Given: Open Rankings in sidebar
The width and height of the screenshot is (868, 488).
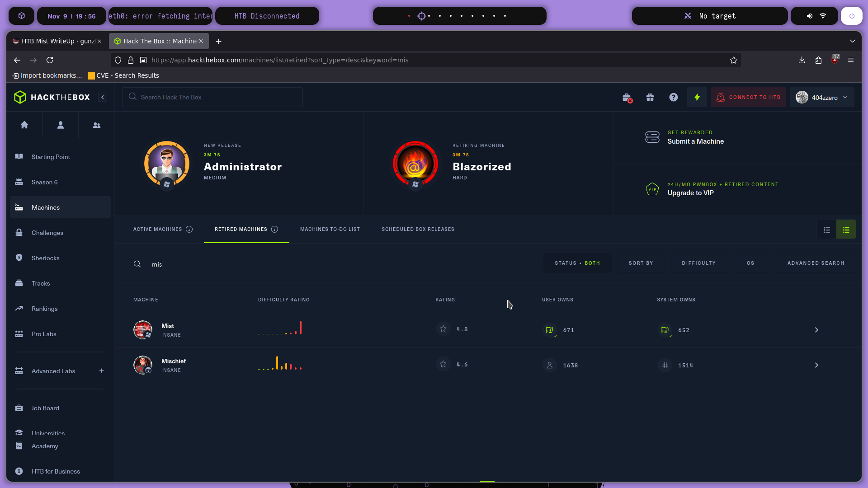Looking at the screenshot, I should 60,309.
